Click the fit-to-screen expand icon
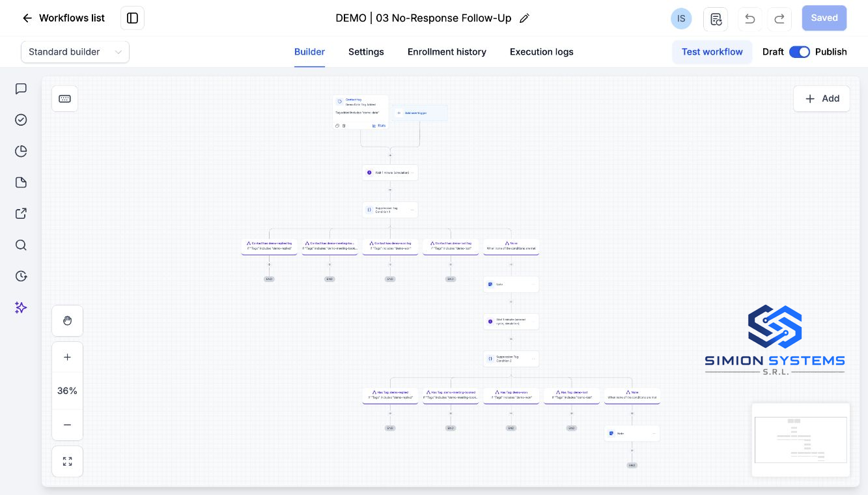 68,461
